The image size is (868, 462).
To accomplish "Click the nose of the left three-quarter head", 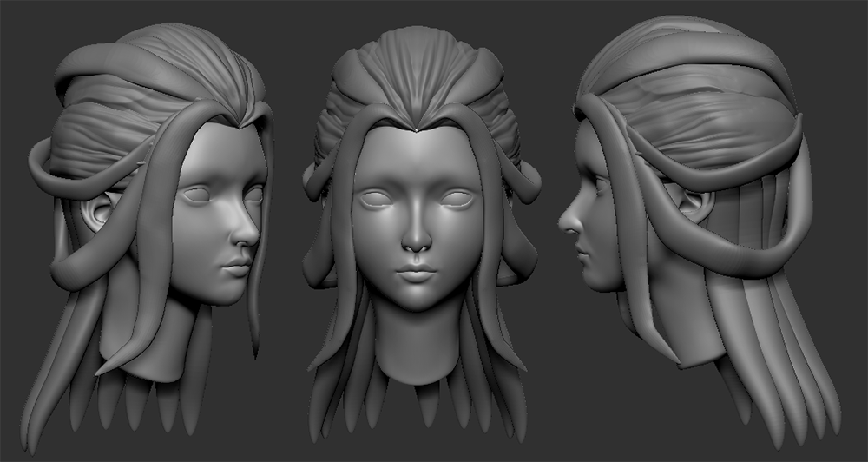I will coord(247,230).
